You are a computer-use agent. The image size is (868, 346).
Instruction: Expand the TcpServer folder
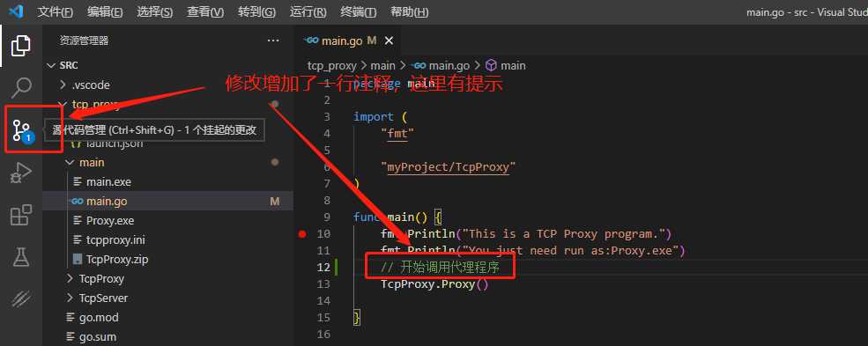pos(168,298)
